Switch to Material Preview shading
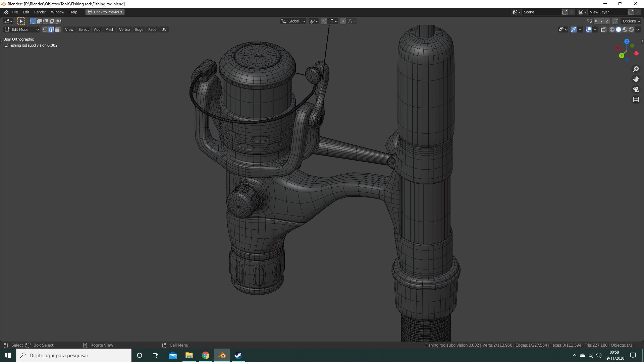 [x=625, y=29]
